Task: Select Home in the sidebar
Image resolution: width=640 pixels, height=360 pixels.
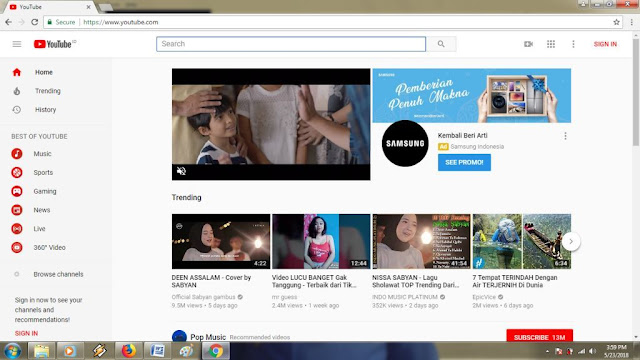Action: coord(44,72)
